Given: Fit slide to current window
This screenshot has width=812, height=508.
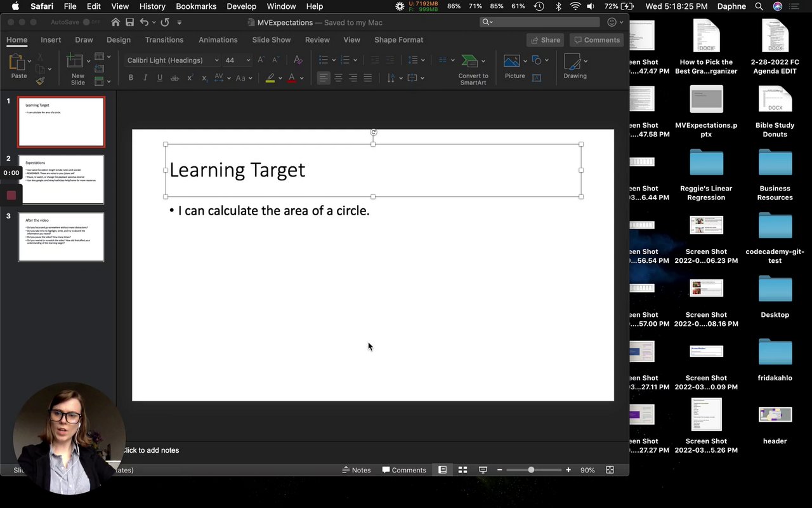Looking at the screenshot, I should point(610,470).
